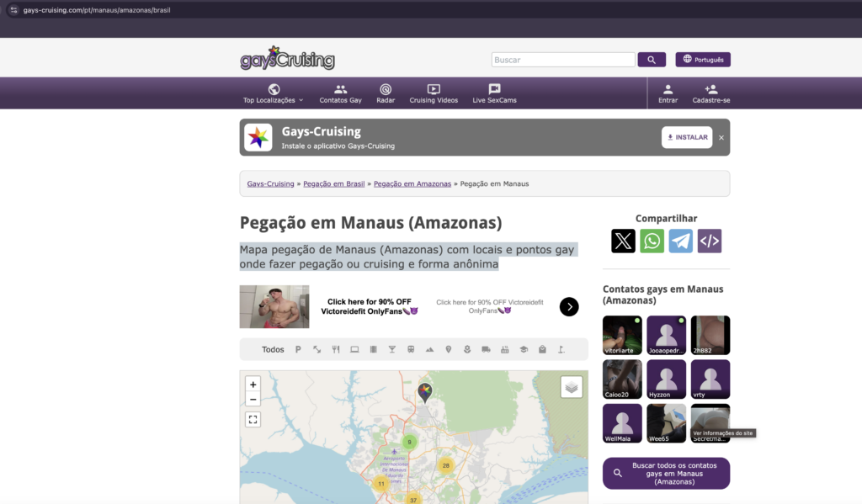Go to Cruising Videos menu item

tap(434, 93)
